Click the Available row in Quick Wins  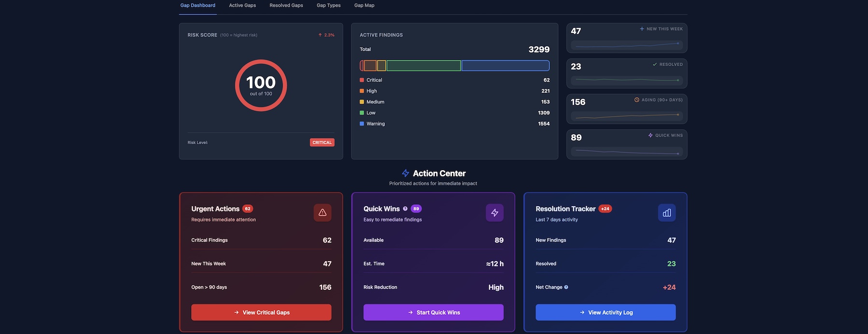(433, 240)
